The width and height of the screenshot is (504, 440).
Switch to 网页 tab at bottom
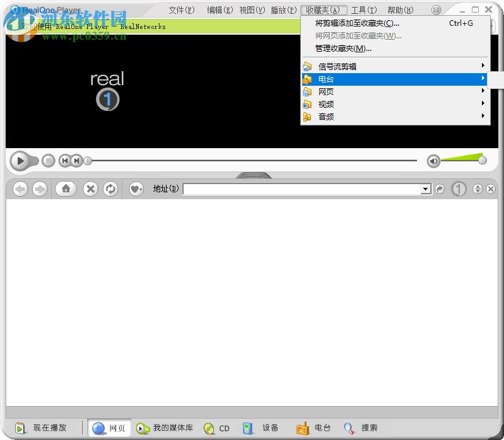(109, 428)
